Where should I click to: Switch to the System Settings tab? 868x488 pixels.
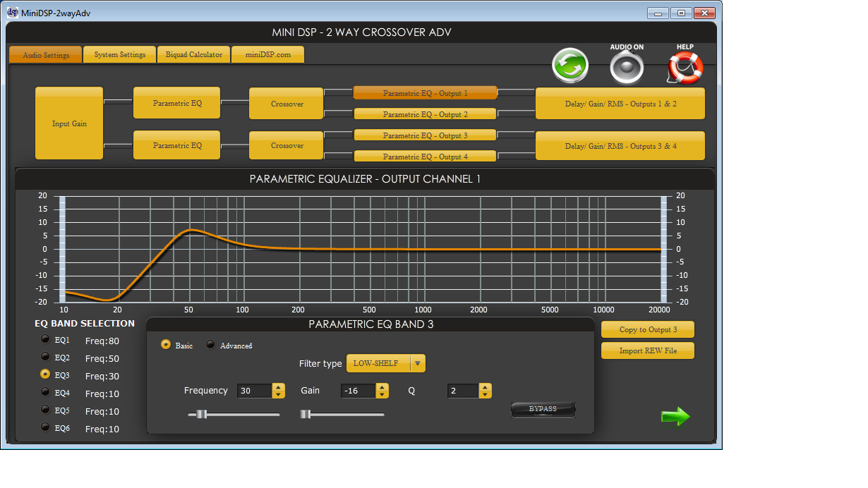120,55
